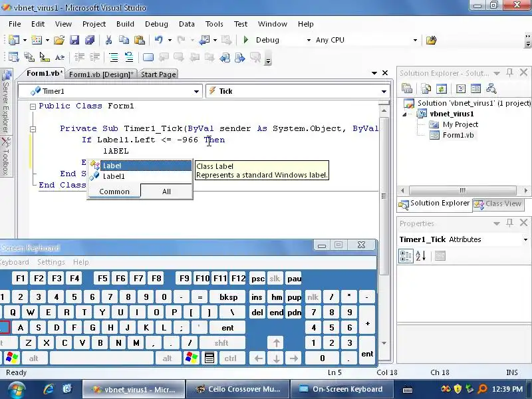Click the Copy icon in toolbar

[x=124, y=40]
